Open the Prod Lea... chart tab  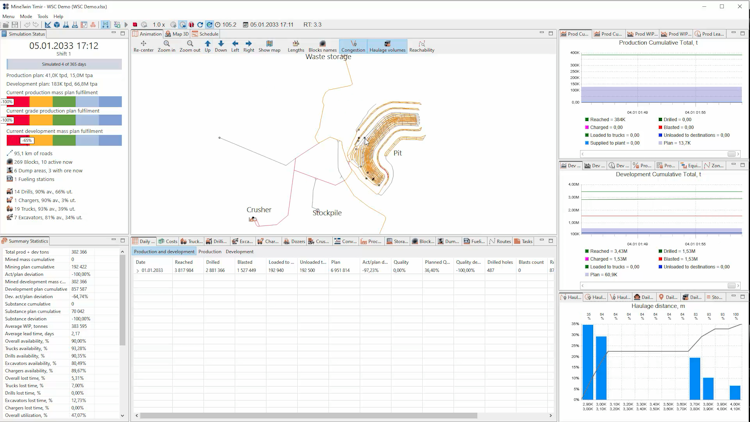coord(710,34)
